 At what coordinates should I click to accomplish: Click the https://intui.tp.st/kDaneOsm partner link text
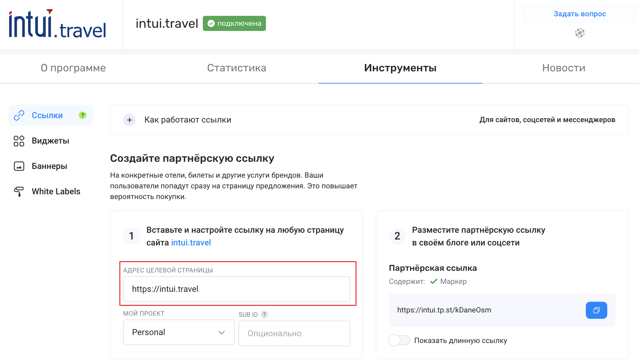(x=444, y=310)
